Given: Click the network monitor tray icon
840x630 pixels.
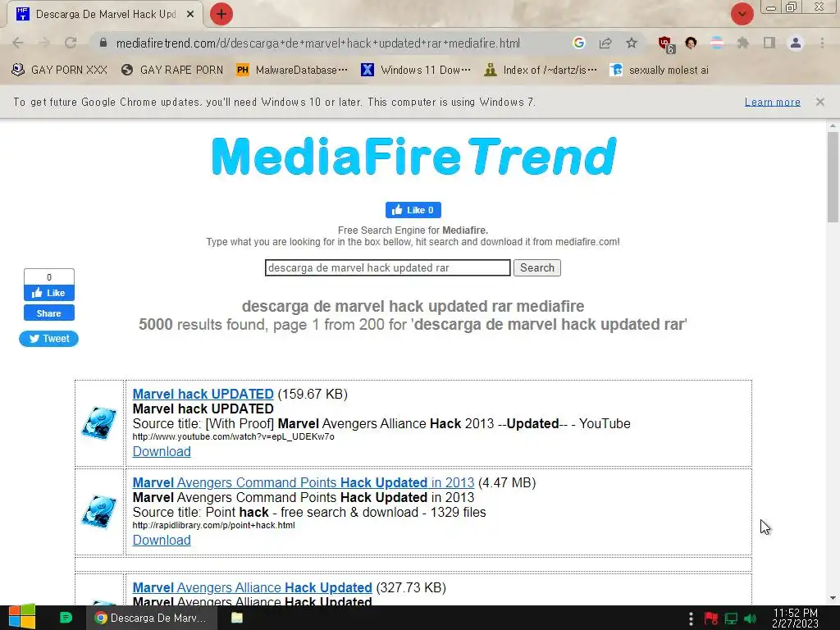Looking at the screenshot, I should coord(731,619).
